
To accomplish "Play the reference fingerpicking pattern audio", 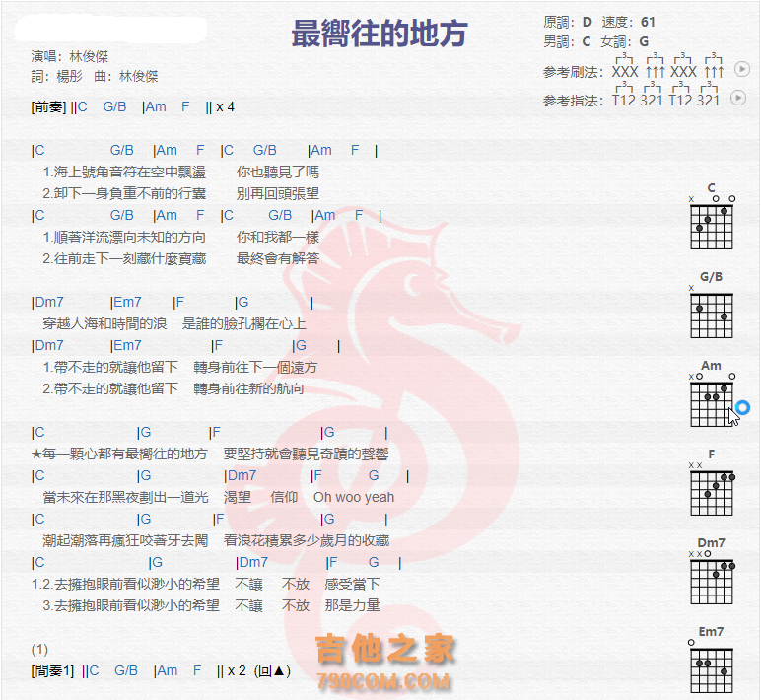I will (x=738, y=98).
